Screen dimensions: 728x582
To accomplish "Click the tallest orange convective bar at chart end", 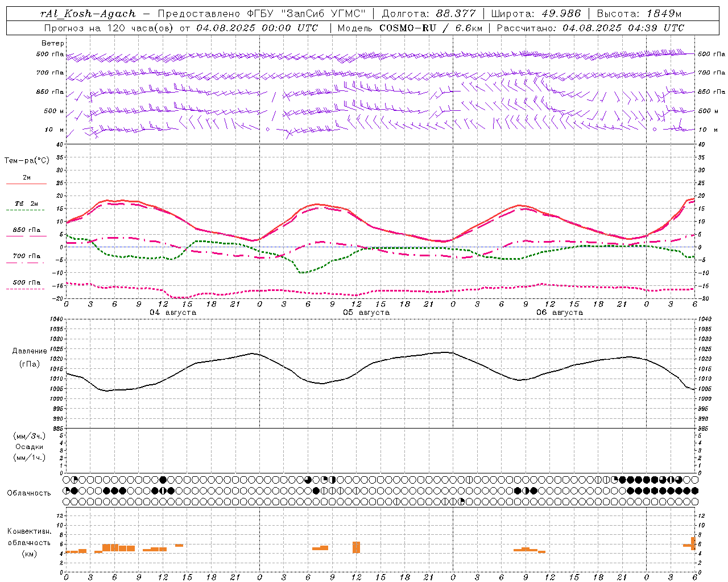I will tap(693, 543).
